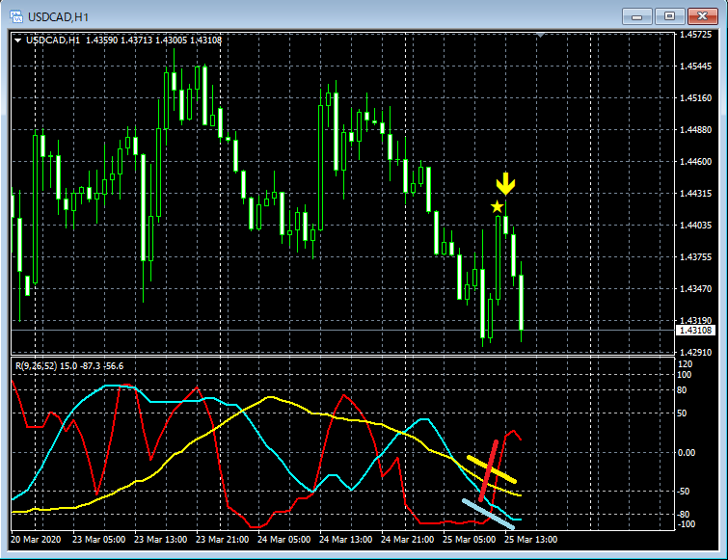Click the 23 Mar 05:00 time label
The width and height of the screenshot is (728, 560).
pos(99,540)
